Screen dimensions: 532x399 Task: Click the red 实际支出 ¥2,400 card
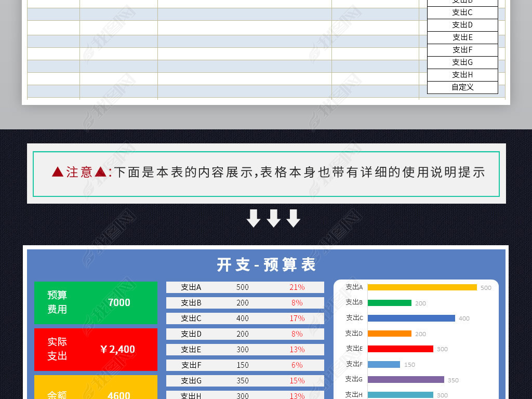coord(96,349)
